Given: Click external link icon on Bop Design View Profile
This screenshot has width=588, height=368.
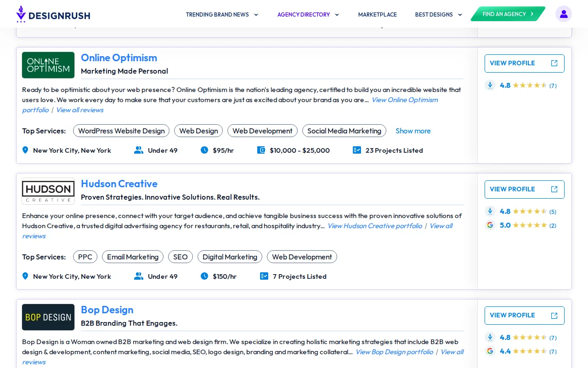Looking at the screenshot, I should pos(554,316).
